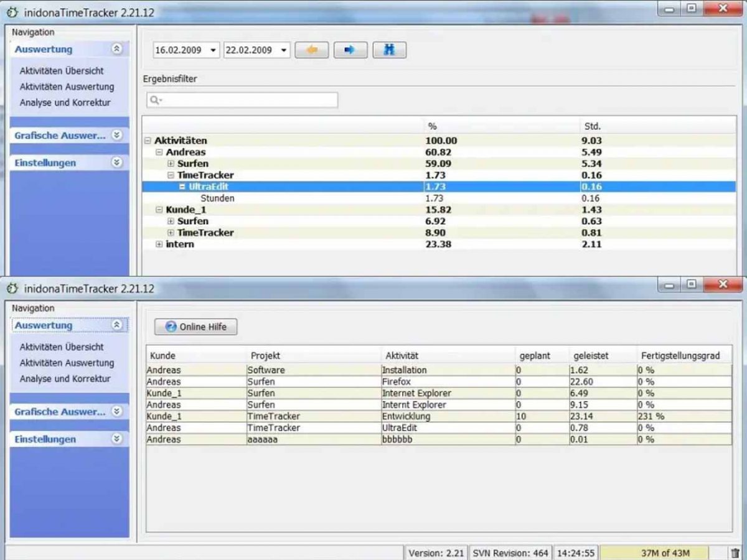This screenshot has height=560, width=747.
Task: Click the memory usage bar 37M of 43M
Action: pyautogui.click(x=665, y=553)
